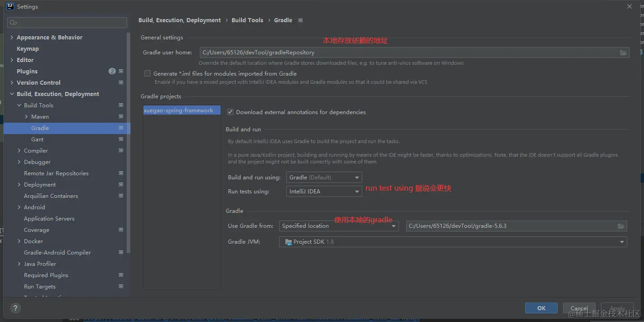Select xuegao-spring-framework in Gradle projects list

coord(182,110)
